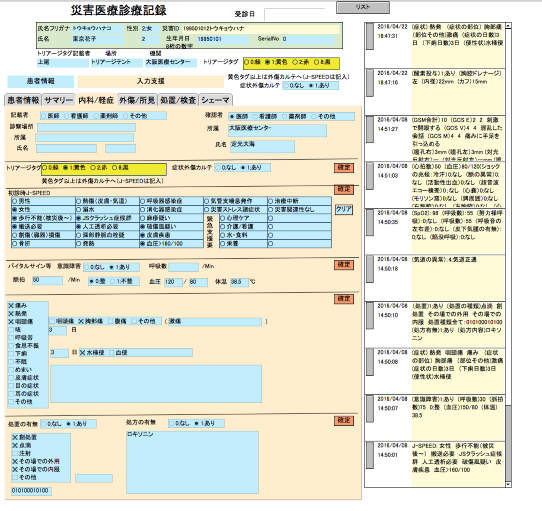Viewport: 542px width, 511px height.
Task: Click the トリアージテント location field
Action: click(117, 63)
